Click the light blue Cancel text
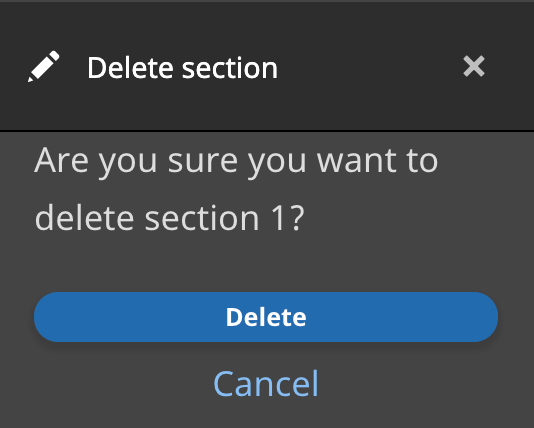This screenshot has width=534, height=428. pos(266,384)
